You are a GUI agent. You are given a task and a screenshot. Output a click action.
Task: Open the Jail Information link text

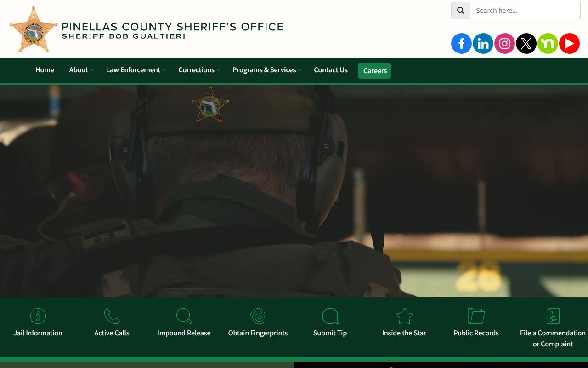38,333
